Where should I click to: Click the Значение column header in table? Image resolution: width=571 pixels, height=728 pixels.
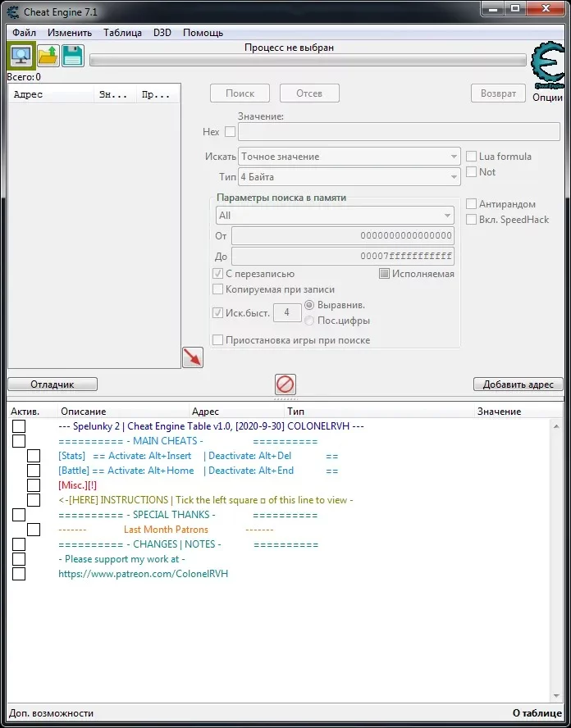518,412
